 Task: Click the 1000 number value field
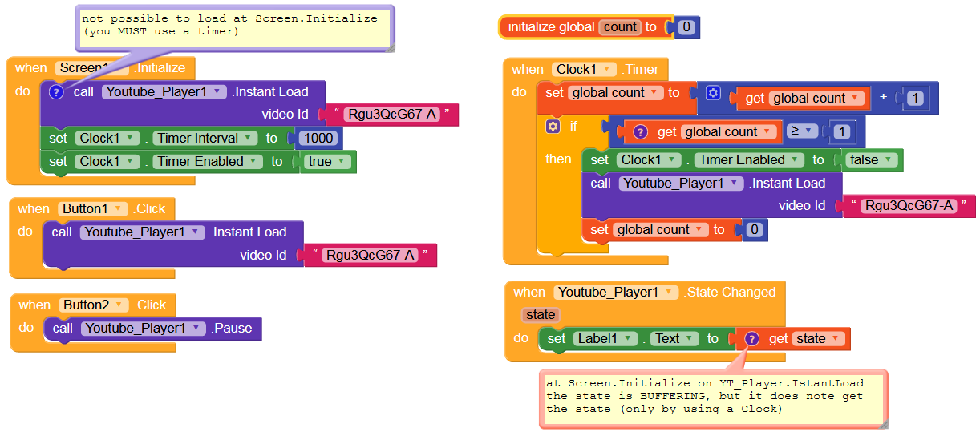click(319, 139)
